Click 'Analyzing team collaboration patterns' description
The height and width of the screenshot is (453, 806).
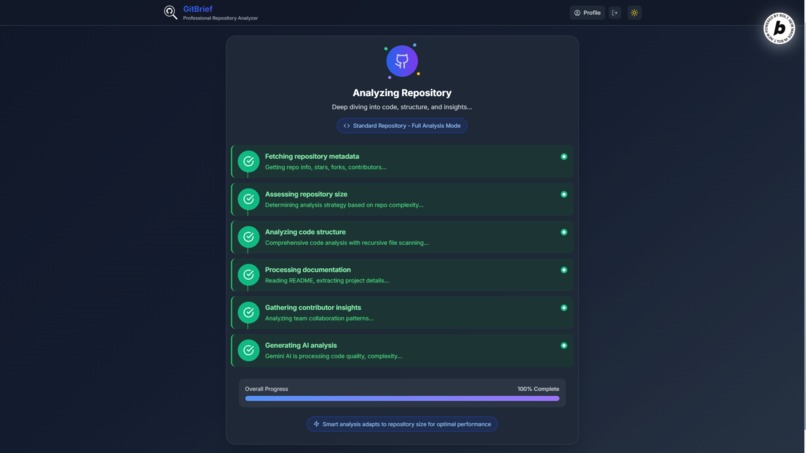coord(319,318)
